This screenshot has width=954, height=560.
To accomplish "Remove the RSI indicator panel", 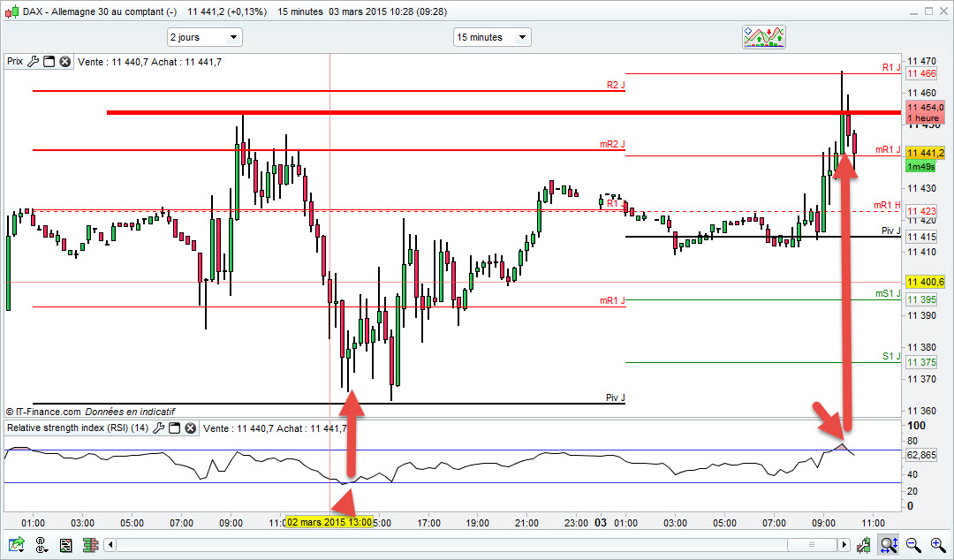I will pyautogui.click(x=191, y=428).
